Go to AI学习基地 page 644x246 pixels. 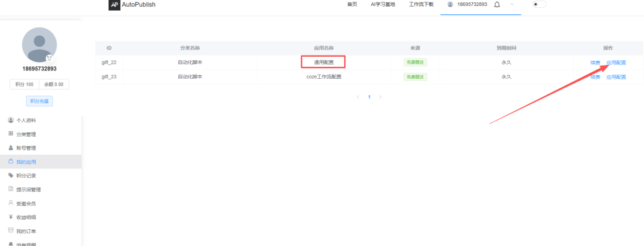[383, 5]
